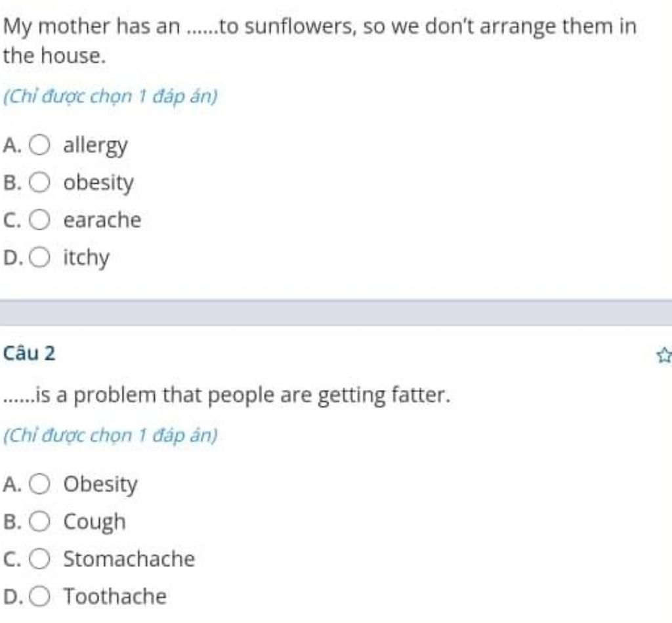Choose the obesity option in question one

coord(39,183)
